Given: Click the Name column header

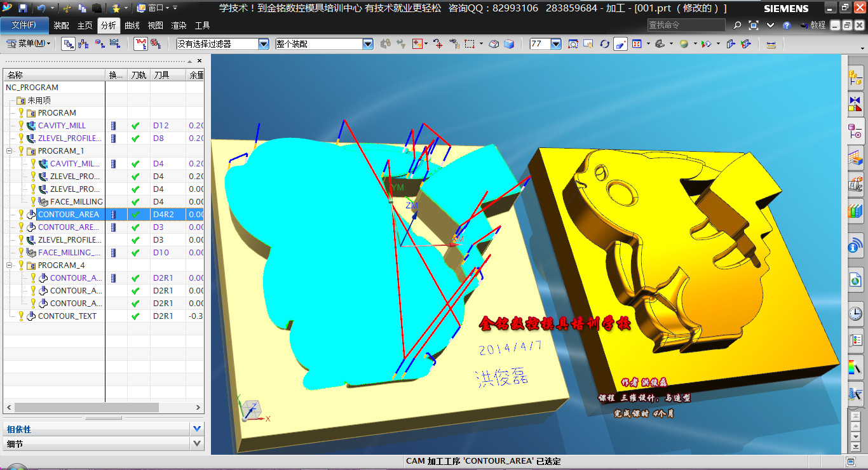Looking at the screenshot, I should pyautogui.click(x=54, y=75).
